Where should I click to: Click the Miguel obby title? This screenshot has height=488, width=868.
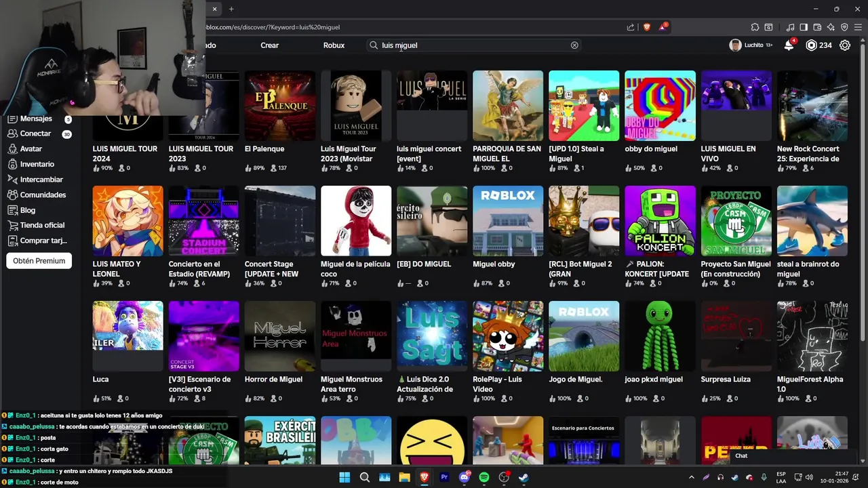tap(494, 264)
